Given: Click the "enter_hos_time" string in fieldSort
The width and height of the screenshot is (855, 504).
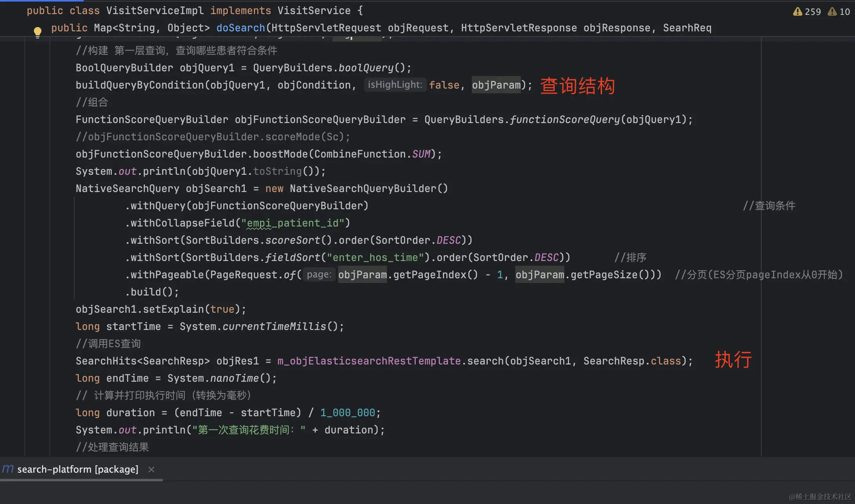Looking at the screenshot, I should (375, 257).
